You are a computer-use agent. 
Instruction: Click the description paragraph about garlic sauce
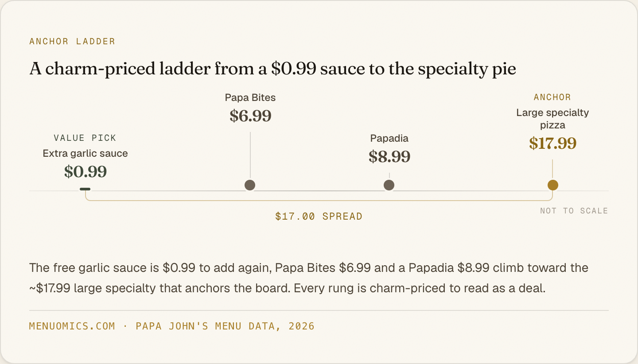(x=309, y=278)
